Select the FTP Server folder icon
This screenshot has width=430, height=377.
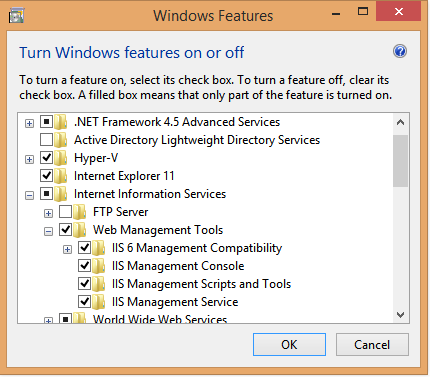pyautogui.click(x=80, y=212)
